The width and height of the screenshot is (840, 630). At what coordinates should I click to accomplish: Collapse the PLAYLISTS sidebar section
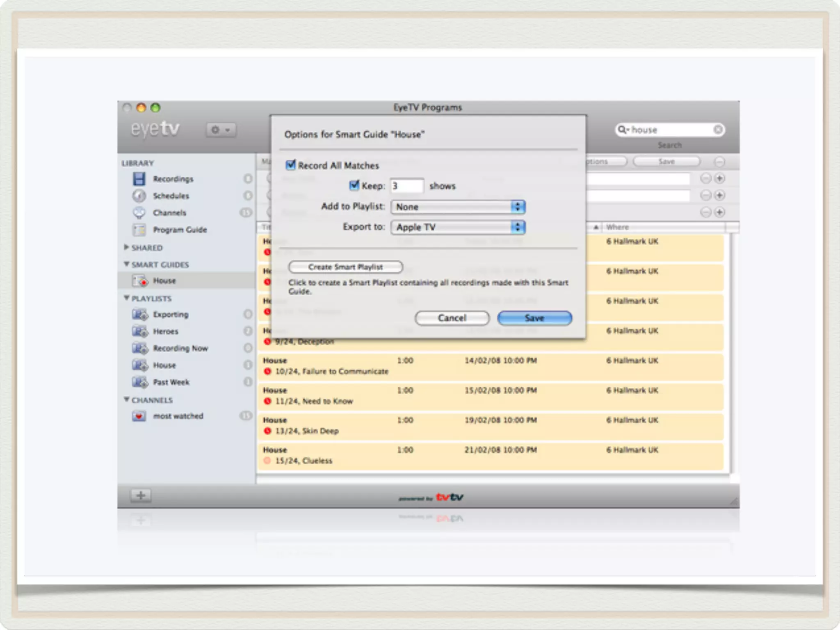126,298
